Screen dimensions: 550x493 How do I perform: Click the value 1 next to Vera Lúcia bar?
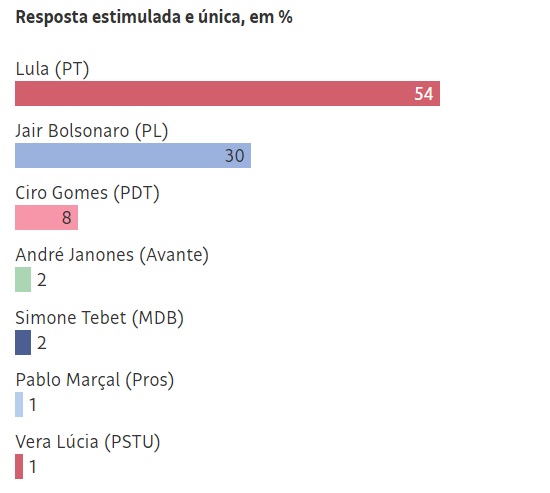(x=33, y=467)
